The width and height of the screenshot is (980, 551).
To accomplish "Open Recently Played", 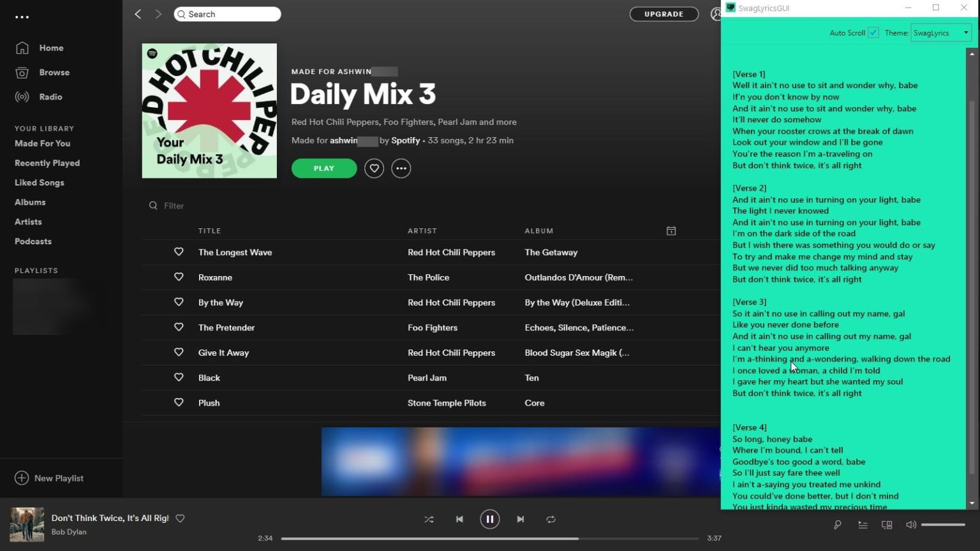I will point(47,163).
